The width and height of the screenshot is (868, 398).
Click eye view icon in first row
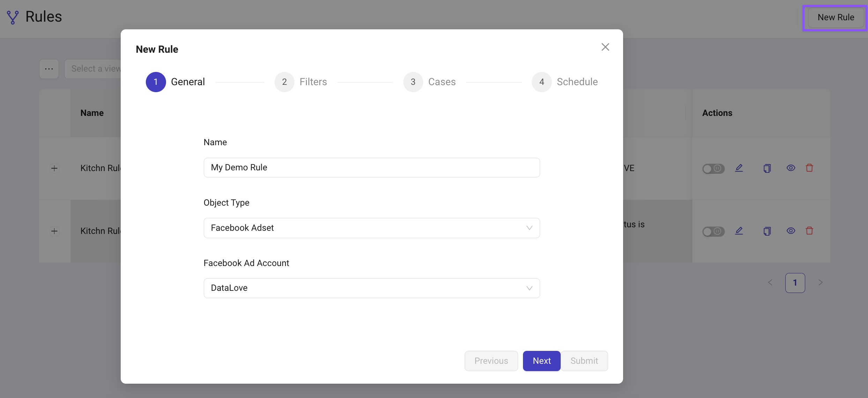point(791,168)
